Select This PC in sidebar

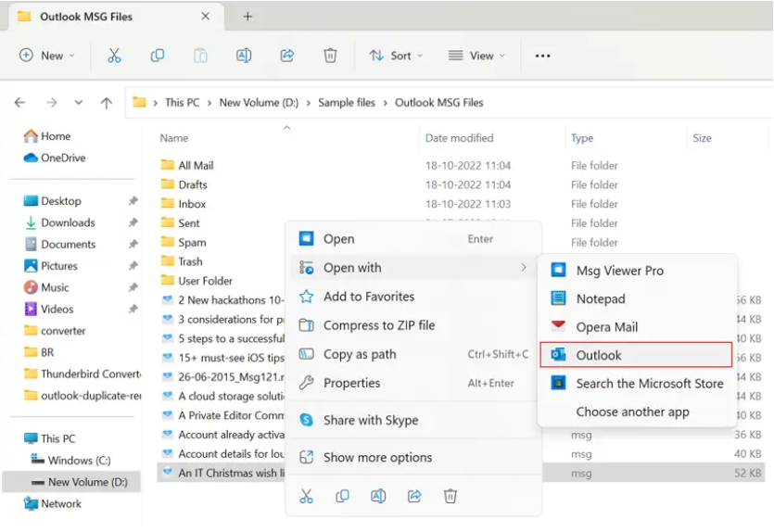point(49,438)
